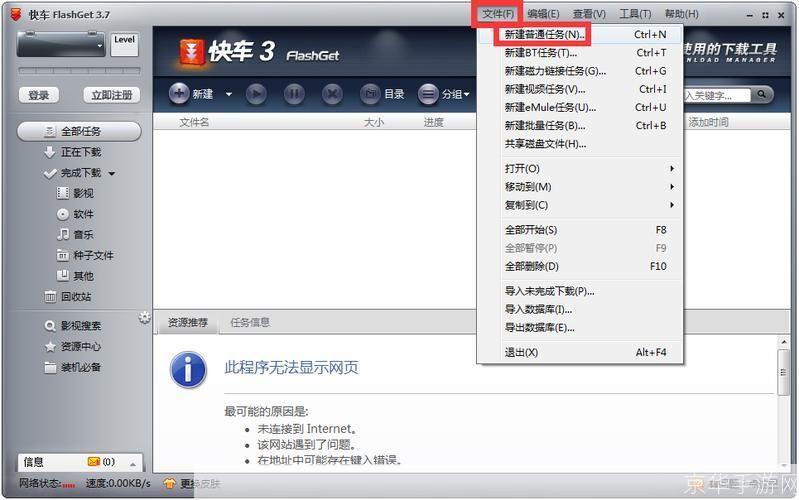799x500 pixels.
Task: Click the gear settings icon beside sidebar
Action: coord(145,318)
